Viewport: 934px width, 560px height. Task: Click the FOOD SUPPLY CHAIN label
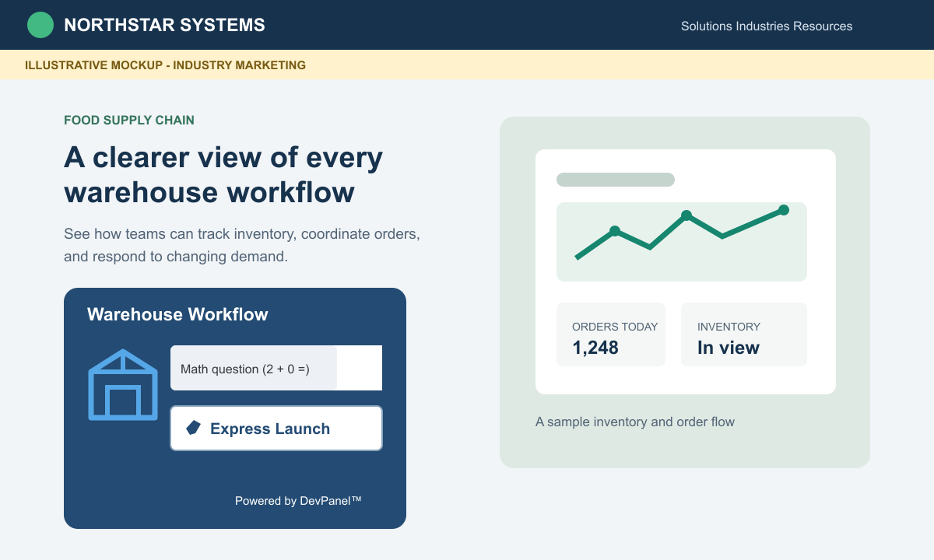click(129, 121)
